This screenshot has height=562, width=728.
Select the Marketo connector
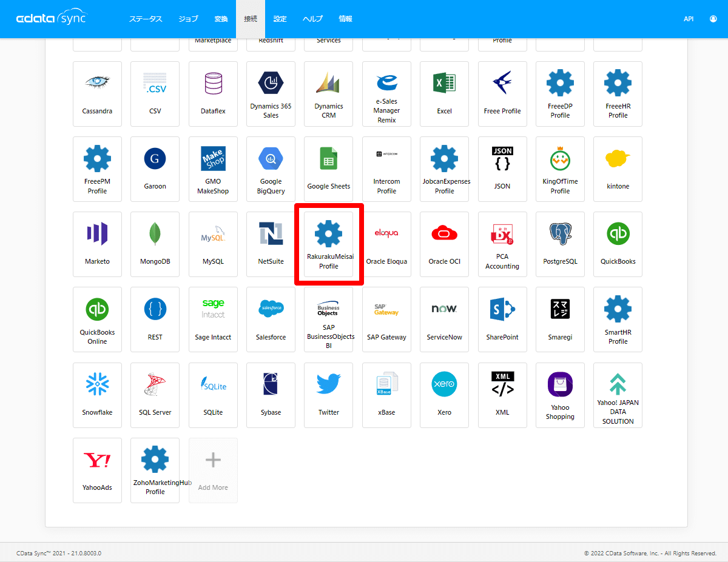click(x=97, y=244)
